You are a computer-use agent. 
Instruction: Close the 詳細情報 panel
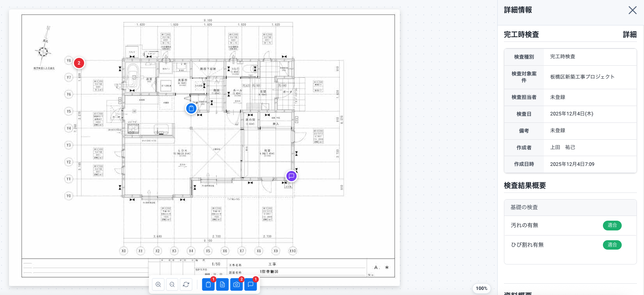click(632, 10)
